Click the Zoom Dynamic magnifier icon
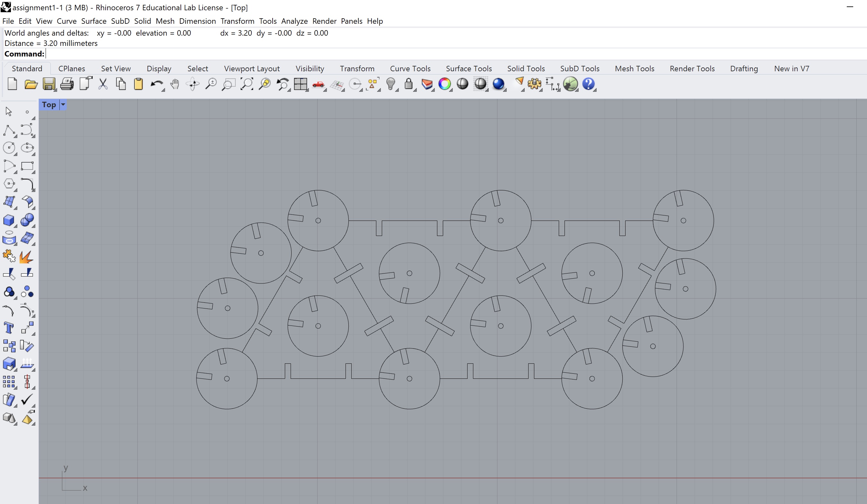 click(211, 84)
